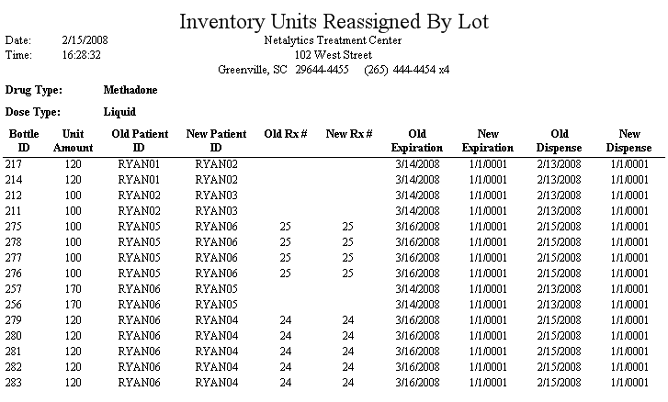
Task: Click bottle ID 275 cell
Action: tap(13, 226)
